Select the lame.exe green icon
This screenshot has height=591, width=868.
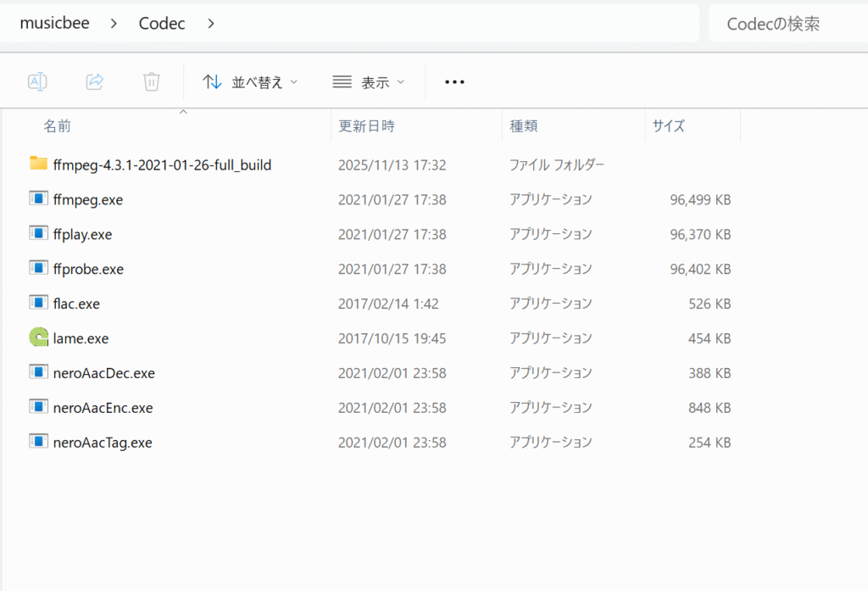pos(38,337)
